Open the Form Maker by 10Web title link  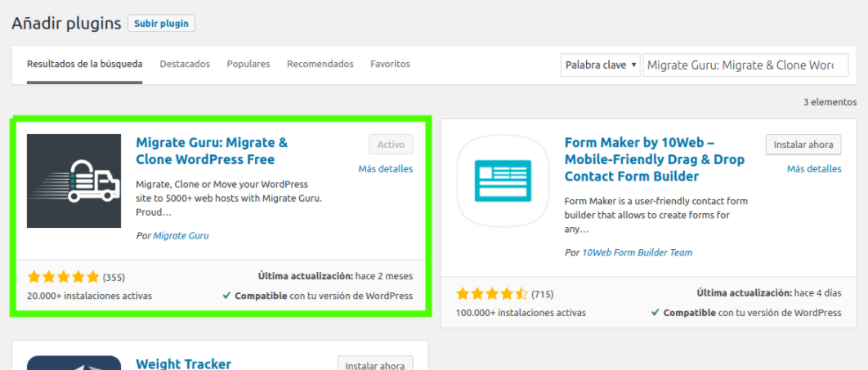click(655, 159)
